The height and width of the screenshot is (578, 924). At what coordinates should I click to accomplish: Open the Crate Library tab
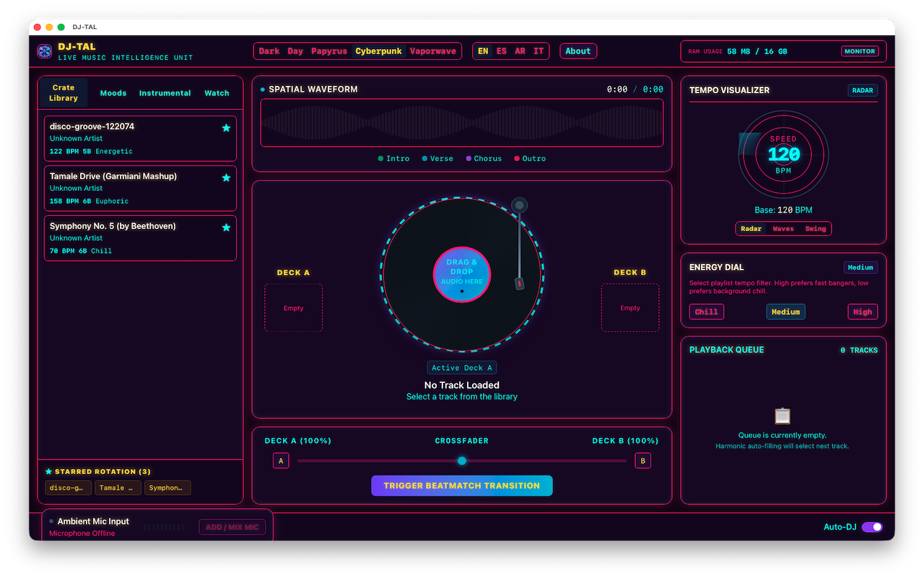(x=64, y=93)
